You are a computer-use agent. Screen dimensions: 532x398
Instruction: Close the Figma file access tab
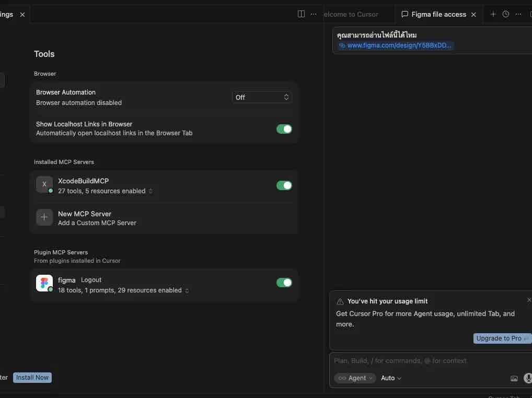coord(473,15)
